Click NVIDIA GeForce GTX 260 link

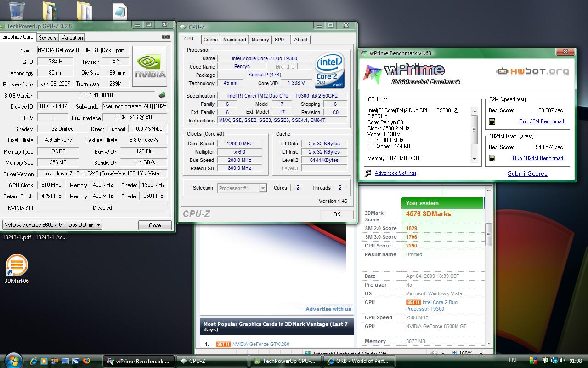[x=261, y=344]
